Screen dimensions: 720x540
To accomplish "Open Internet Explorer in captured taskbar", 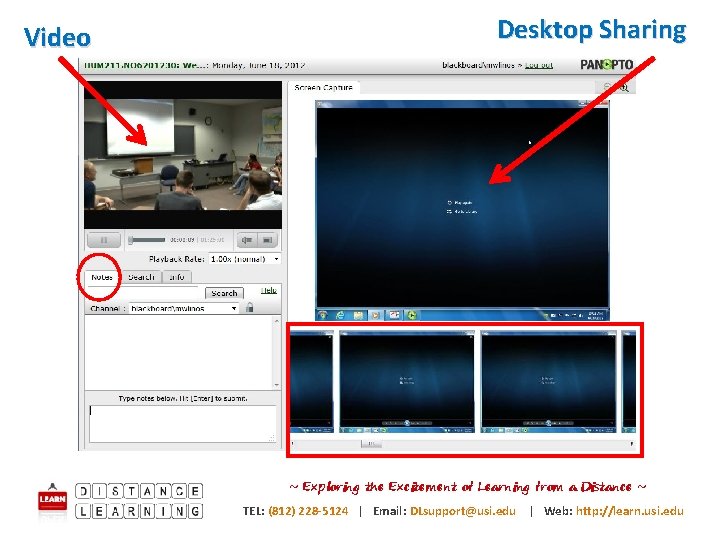I will click(x=340, y=315).
